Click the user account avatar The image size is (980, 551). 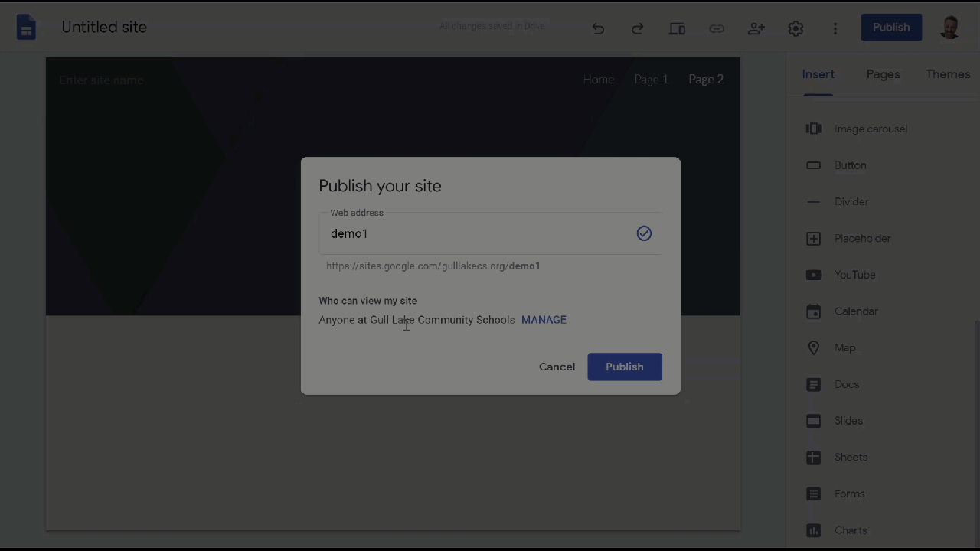pyautogui.click(x=950, y=28)
